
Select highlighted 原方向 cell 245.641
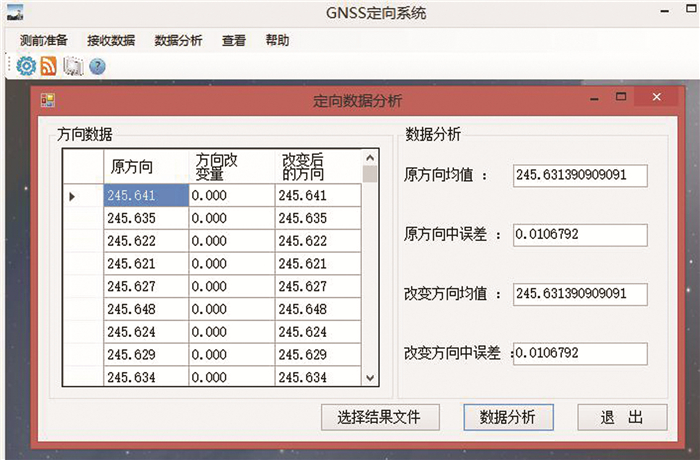tap(146, 196)
